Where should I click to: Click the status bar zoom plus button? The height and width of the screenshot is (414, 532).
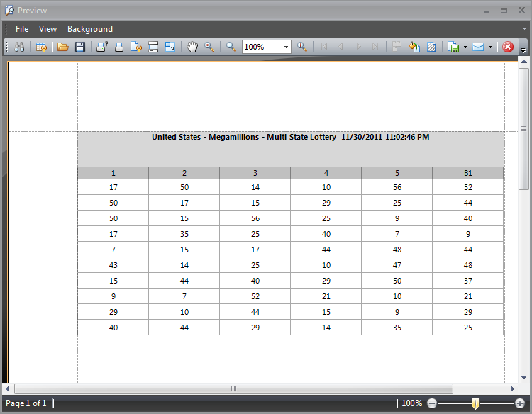tap(520, 403)
